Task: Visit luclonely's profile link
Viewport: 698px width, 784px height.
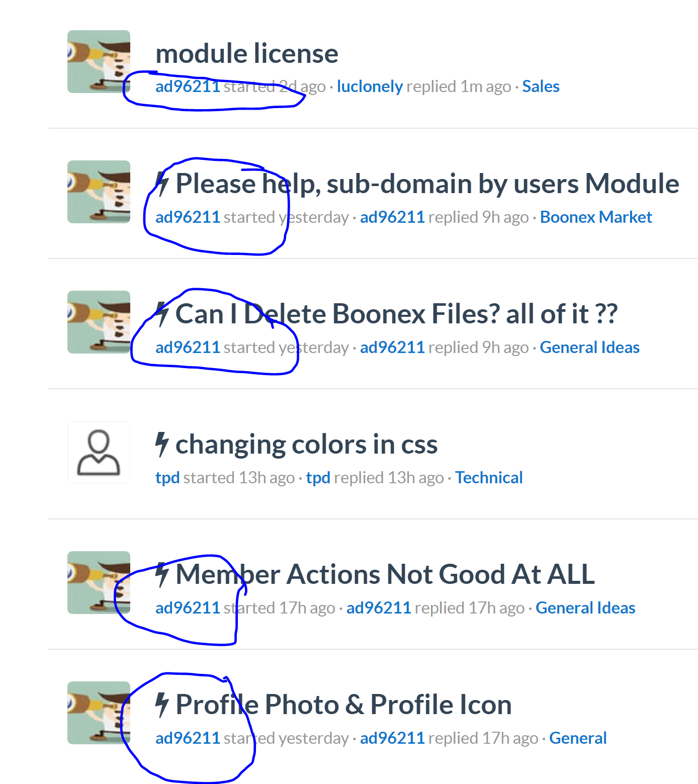Action: 370,86
